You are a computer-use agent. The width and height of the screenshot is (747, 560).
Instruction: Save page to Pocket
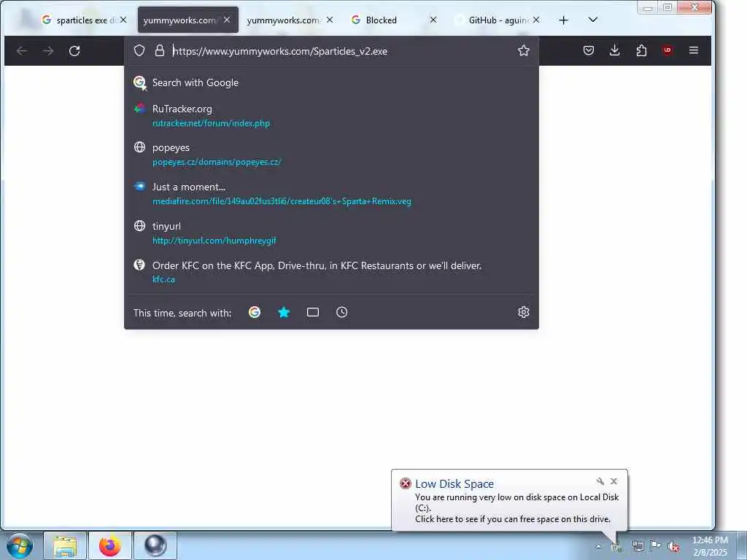click(589, 50)
